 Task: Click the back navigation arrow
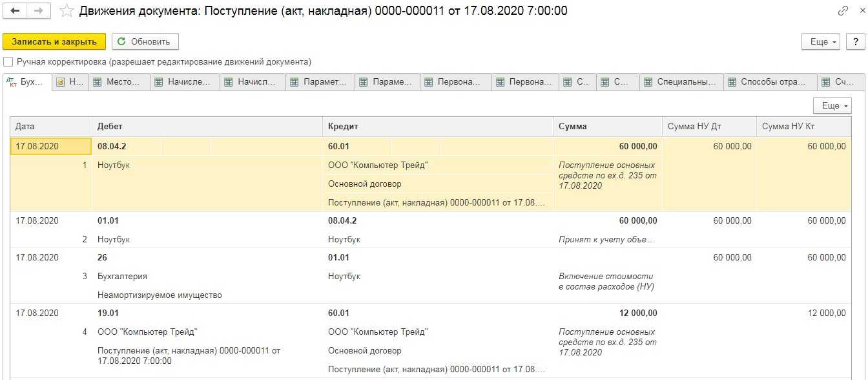pyautogui.click(x=15, y=11)
